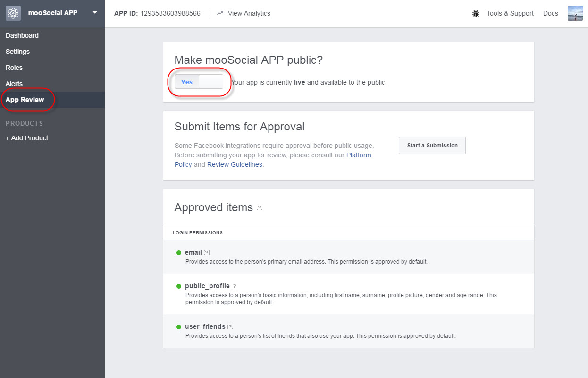
Task: Click the bug icon beside Tools & Support
Action: [x=475, y=13]
